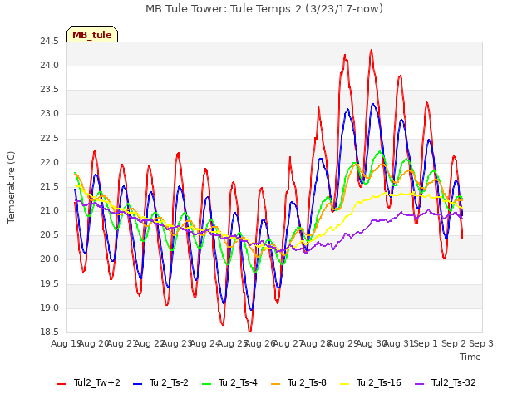Click the green Tul2_Ts-4 legend swatch
Screen dimensions: 532x399
pos(207,384)
